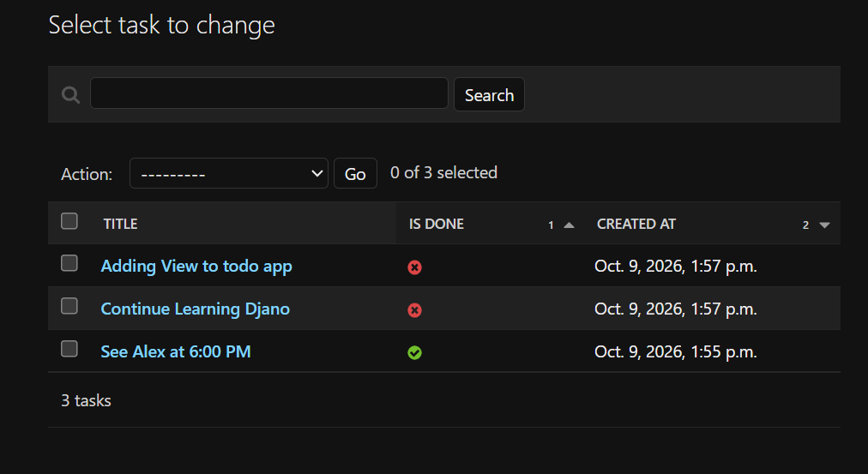Click the Go button

pyautogui.click(x=355, y=174)
